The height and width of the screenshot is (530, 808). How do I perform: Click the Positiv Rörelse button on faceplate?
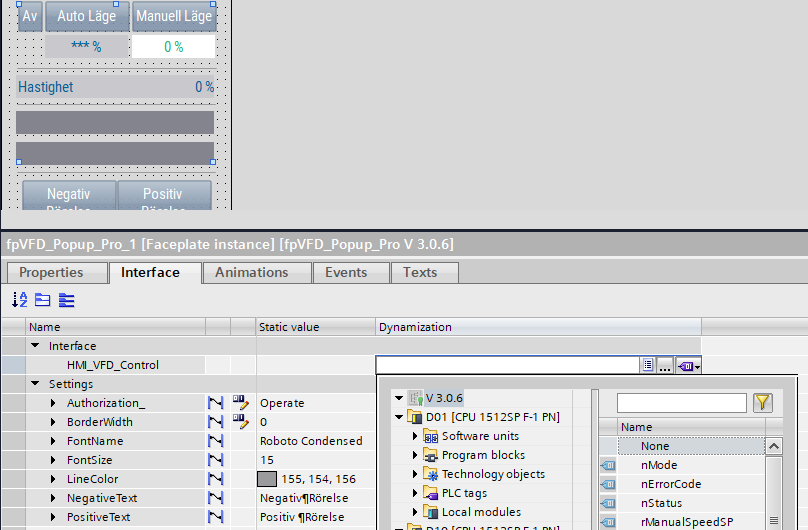pyautogui.click(x=164, y=196)
